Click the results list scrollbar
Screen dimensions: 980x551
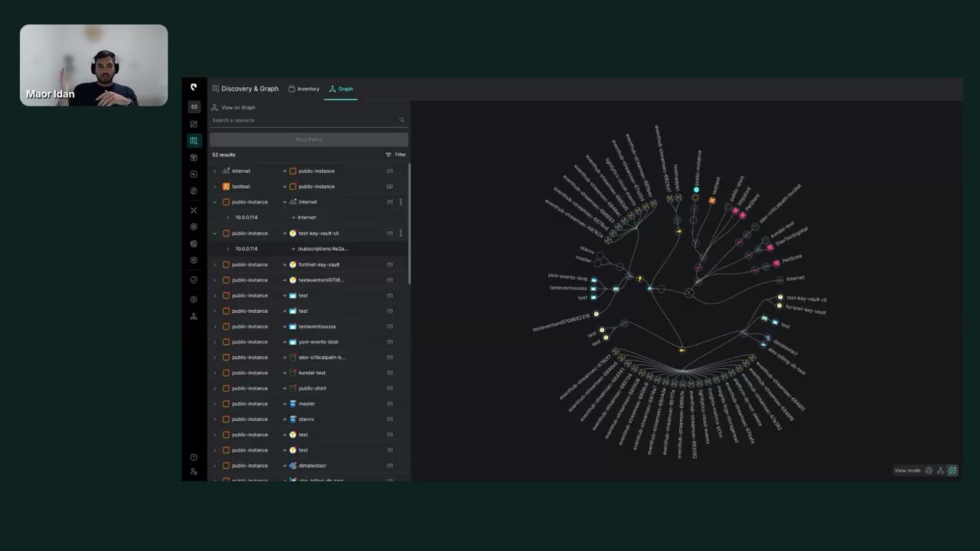click(x=410, y=222)
